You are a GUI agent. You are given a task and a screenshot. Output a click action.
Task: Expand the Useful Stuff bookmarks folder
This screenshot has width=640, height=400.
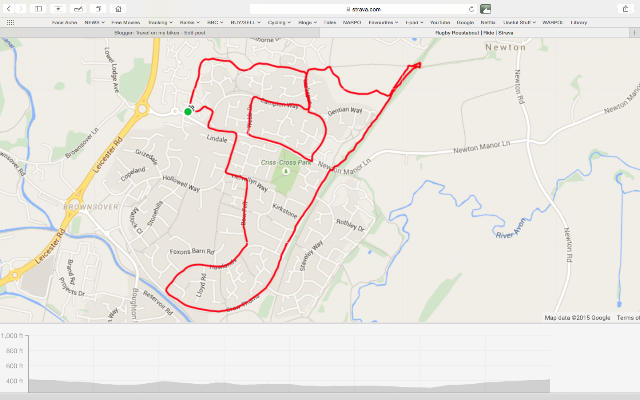pos(519,22)
